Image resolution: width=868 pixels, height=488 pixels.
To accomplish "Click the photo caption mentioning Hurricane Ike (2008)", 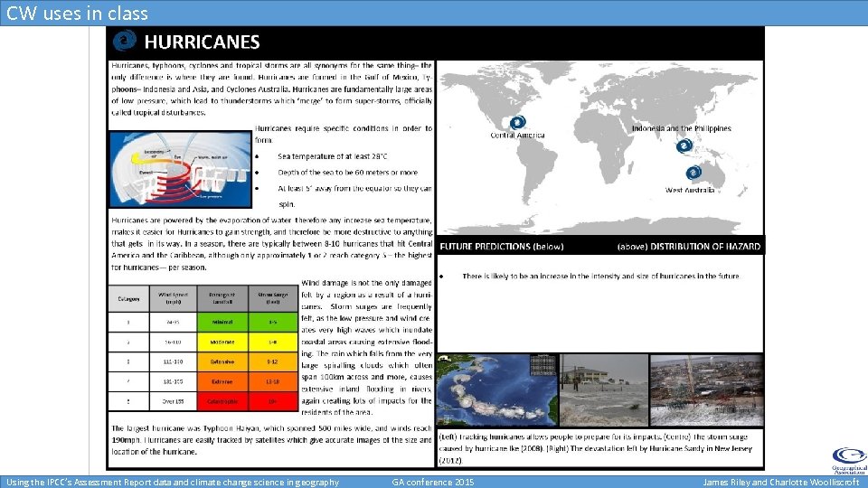I will [595, 448].
